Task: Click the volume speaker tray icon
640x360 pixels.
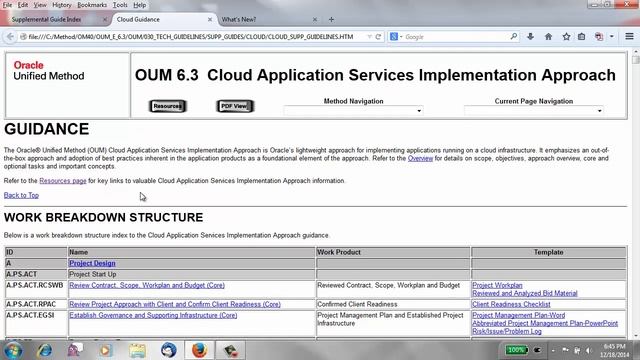Action: tap(589, 350)
